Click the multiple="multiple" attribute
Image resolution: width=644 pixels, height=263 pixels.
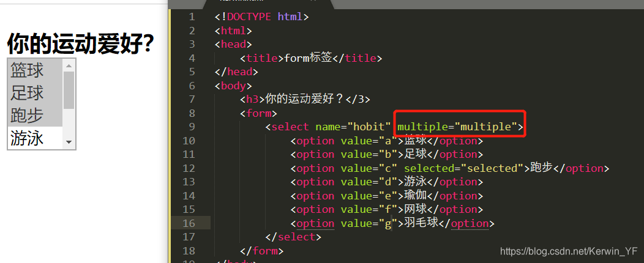(x=457, y=127)
